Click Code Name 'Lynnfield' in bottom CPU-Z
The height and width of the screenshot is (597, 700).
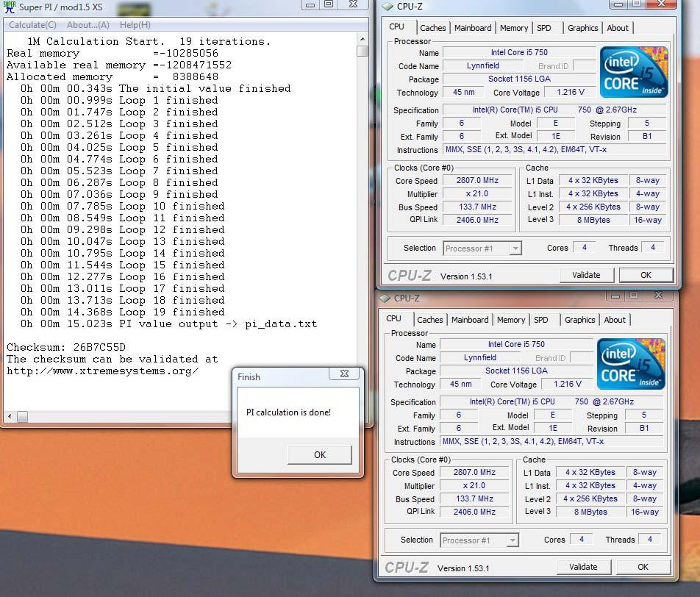480,357
